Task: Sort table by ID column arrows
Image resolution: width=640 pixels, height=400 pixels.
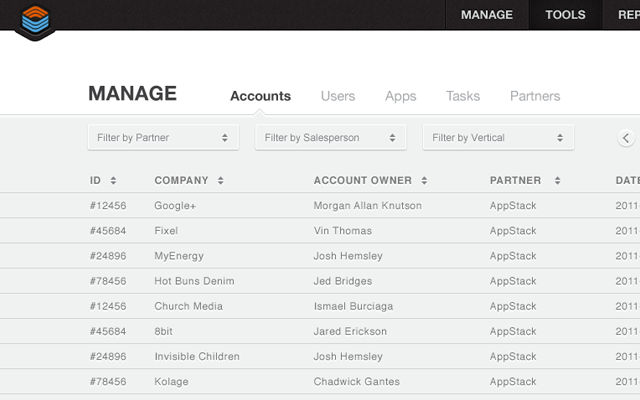Action: click(113, 180)
